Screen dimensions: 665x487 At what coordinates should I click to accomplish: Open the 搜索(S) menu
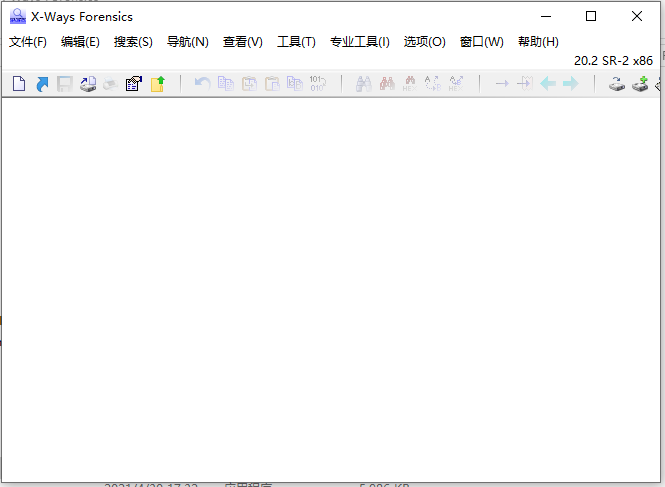133,42
